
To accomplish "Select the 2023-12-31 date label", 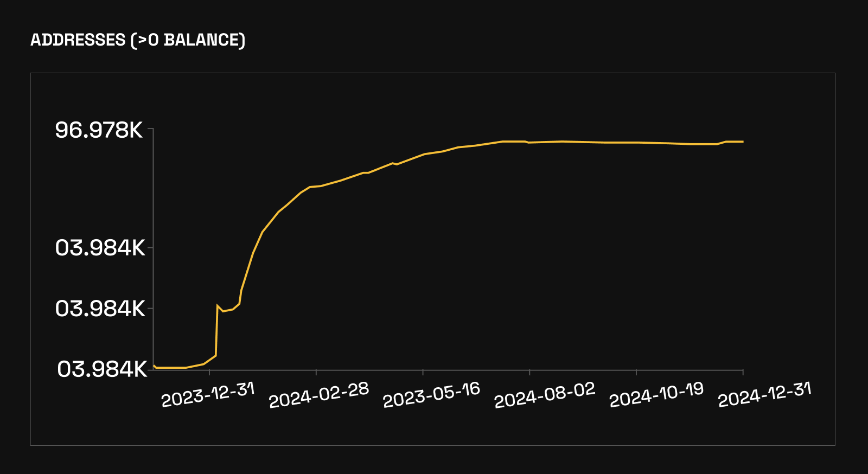I will 208,394.
